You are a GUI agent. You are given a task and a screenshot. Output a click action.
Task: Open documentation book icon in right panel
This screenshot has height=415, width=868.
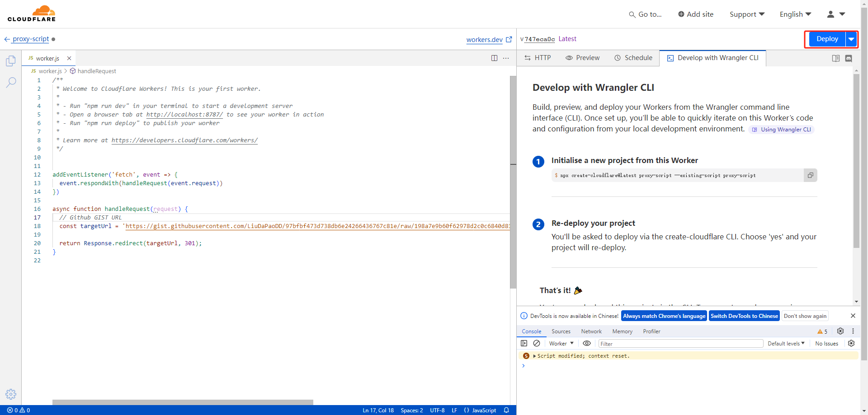(836, 58)
